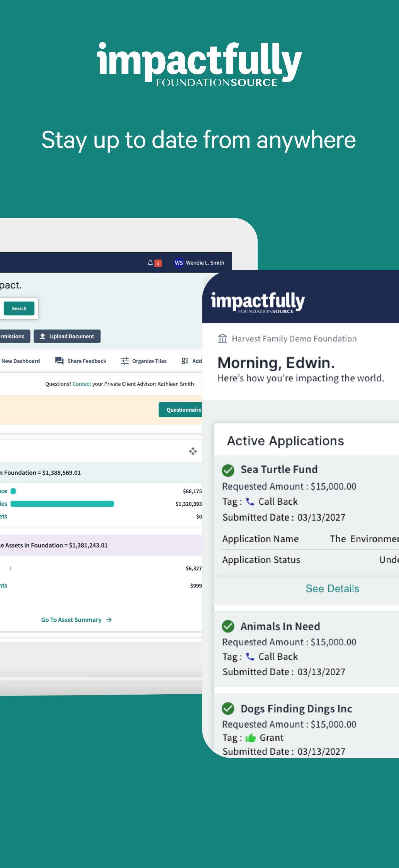399x868 pixels.
Task: Select Organize Tiles option
Action: tap(149, 361)
